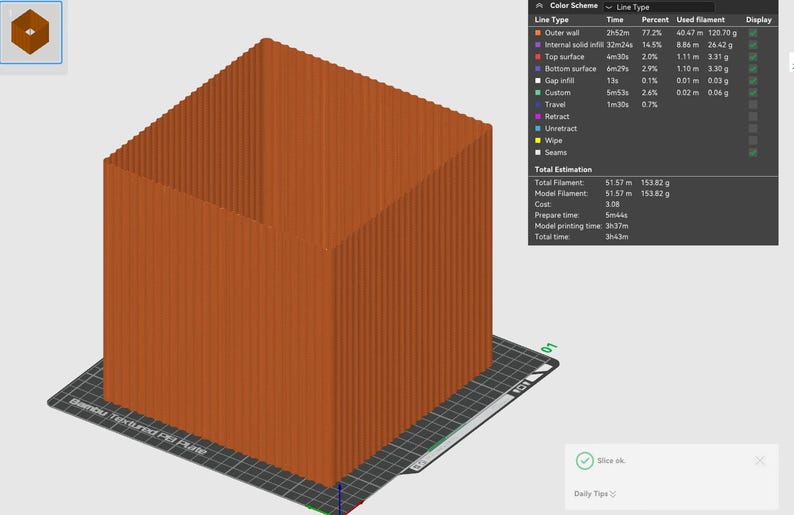Toggle Seams display checkbox

click(x=753, y=152)
